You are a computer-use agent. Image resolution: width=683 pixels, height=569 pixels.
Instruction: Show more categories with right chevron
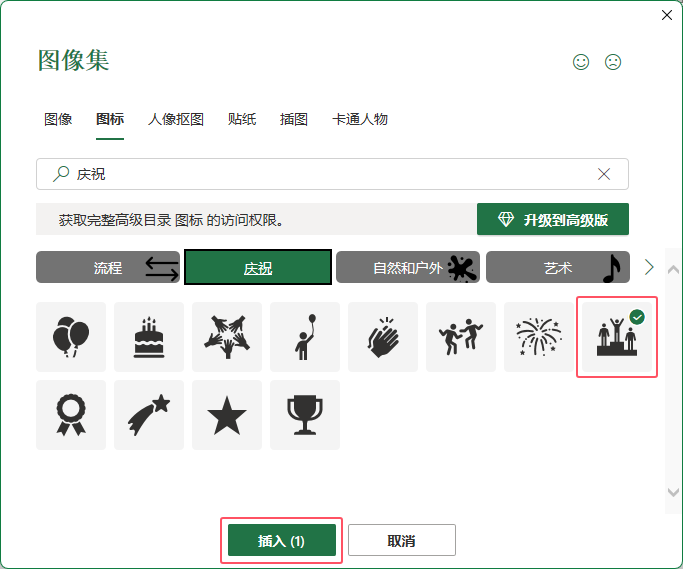[x=649, y=267]
